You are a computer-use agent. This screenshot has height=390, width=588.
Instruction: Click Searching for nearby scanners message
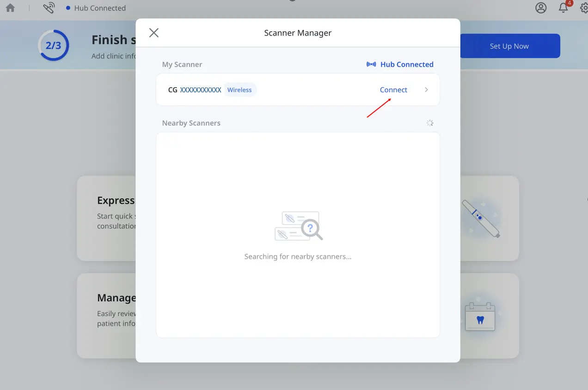tap(298, 256)
